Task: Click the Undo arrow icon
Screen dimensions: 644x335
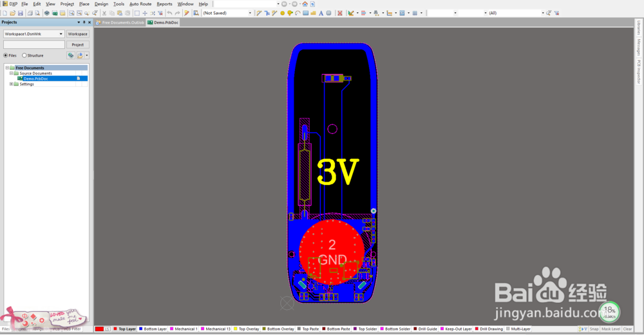Action: (169, 13)
